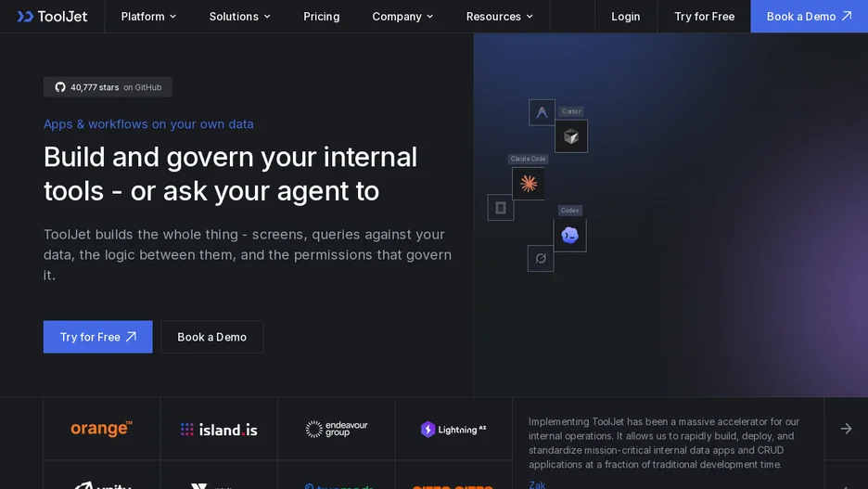Click the Claude Code starburst icon
The height and width of the screenshot is (489, 868).
click(x=528, y=184)
